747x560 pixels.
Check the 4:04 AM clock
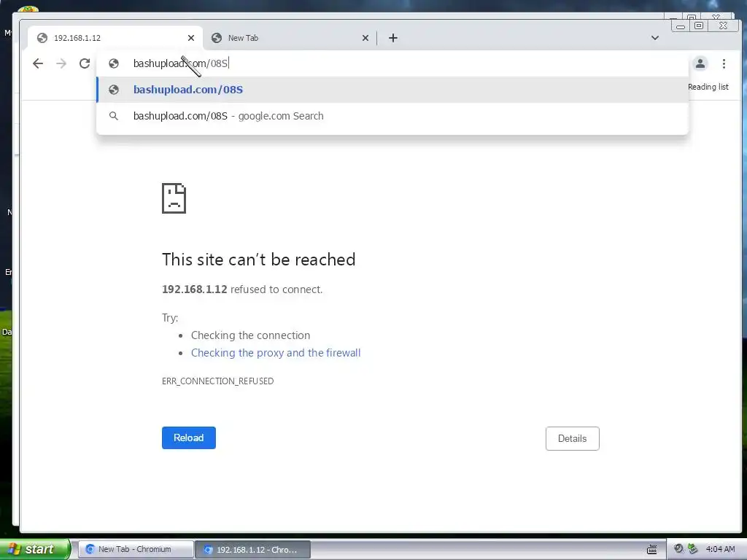[720, 549]
